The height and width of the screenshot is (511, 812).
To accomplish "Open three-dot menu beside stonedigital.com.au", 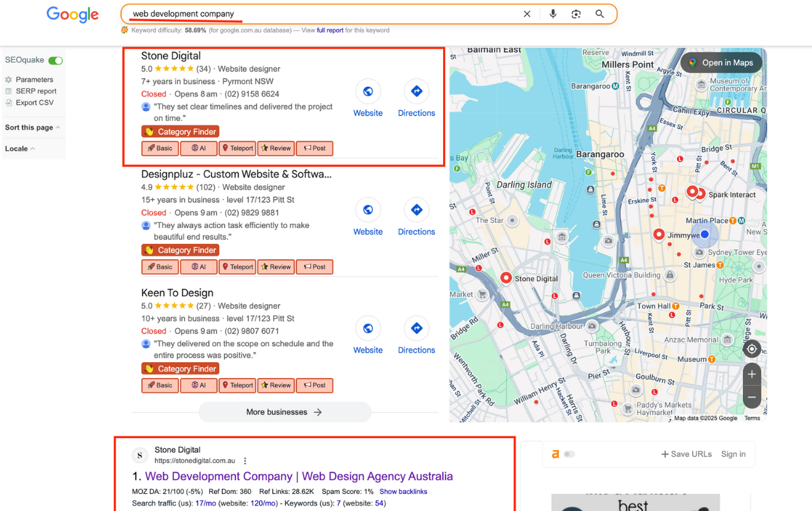I will pos(245,461).
